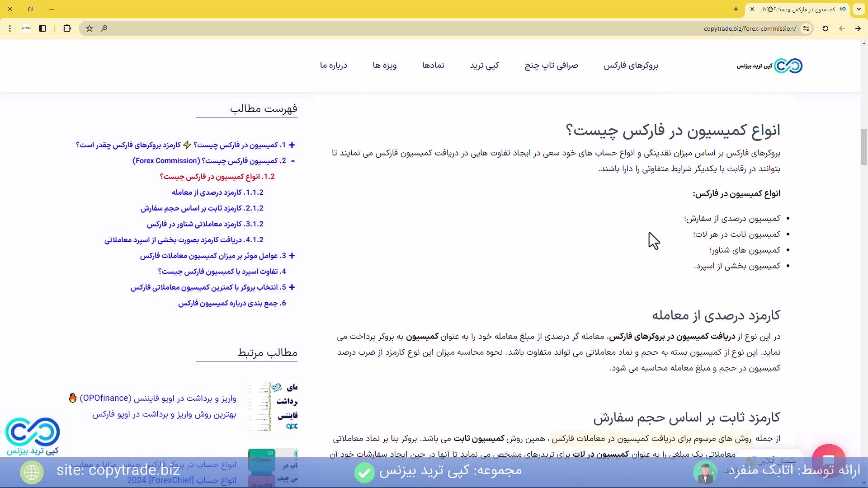Open a new tab with the plus button
Image resolution: width=868 pixels, height=488 pixels.
(736, 9)
